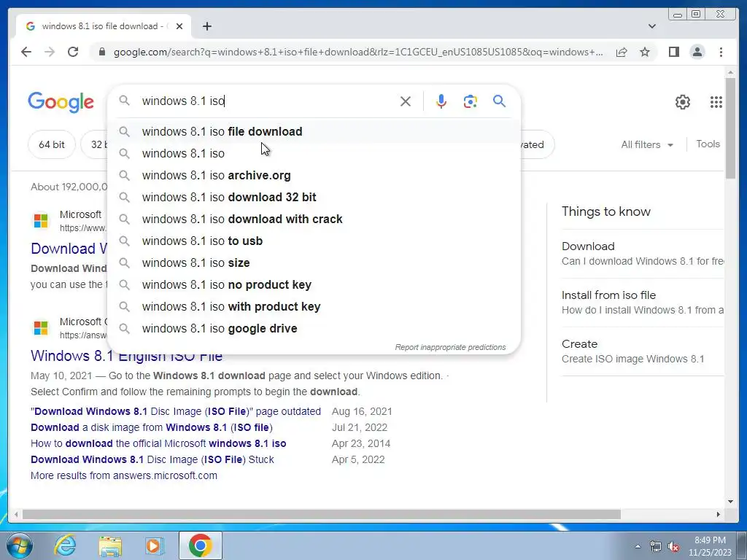Open 'How to download the official Microsoft windows 8.1 iso'
This screenshot has width=747, height=560.
point(158,443)
